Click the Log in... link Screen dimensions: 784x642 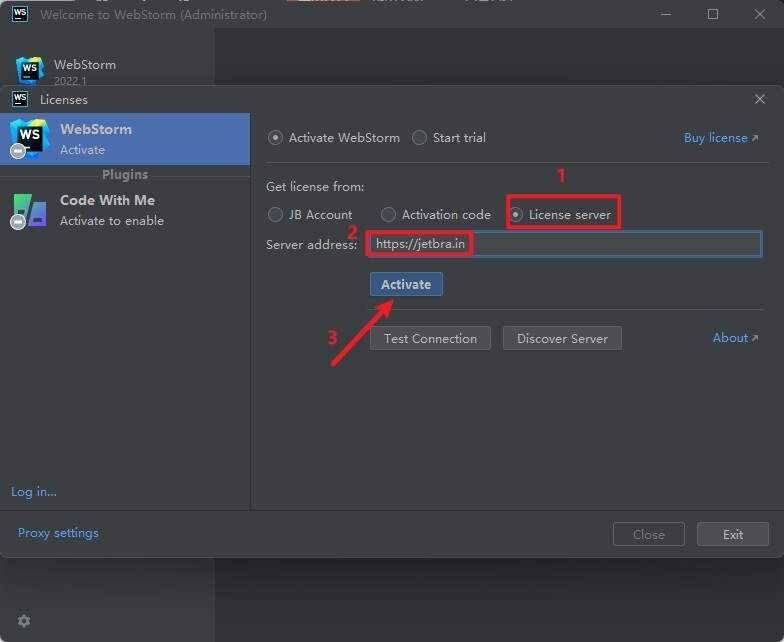pos(34,492)
